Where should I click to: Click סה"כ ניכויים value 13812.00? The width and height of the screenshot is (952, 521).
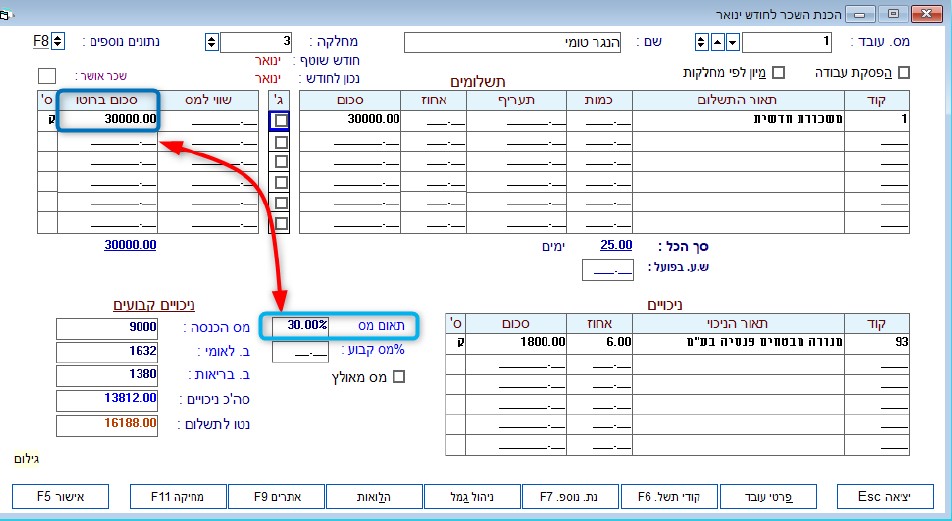tap(107, 400)
